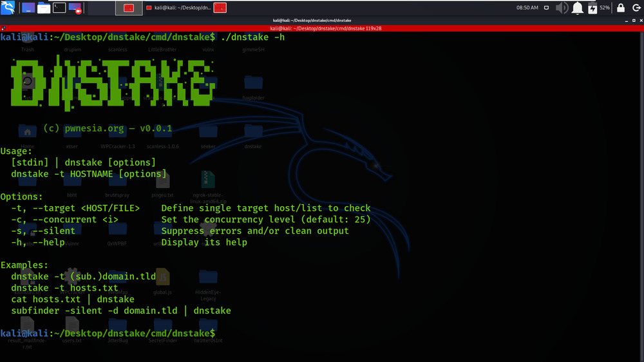Click the '(c) pwnesia.org — v0.0.1' line
The image size is (644, 362).
(108, 129)
